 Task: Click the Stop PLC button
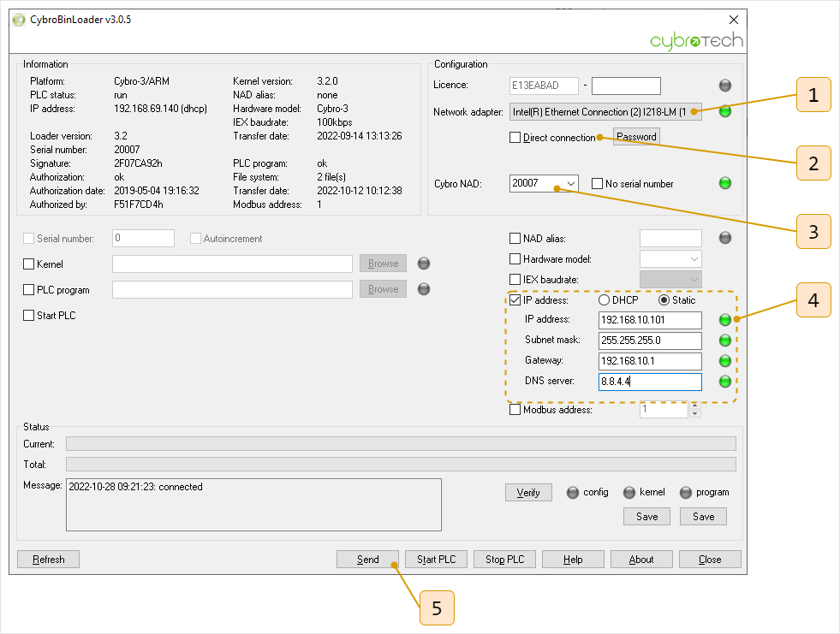(x=504, y=560)
